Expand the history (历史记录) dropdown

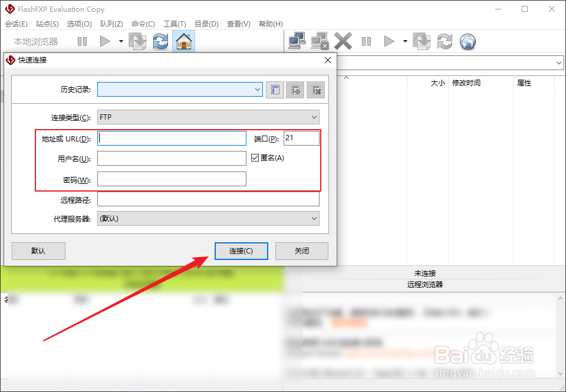[x=258, y=90]
